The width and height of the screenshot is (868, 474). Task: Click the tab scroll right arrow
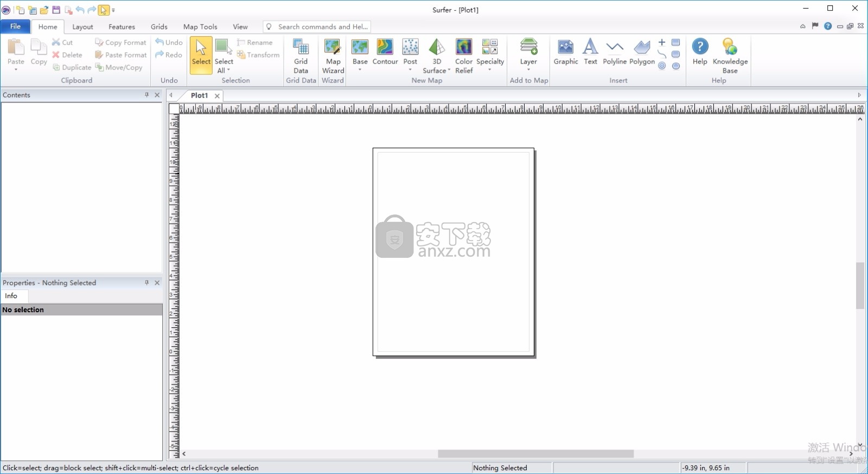click(859, 95)
